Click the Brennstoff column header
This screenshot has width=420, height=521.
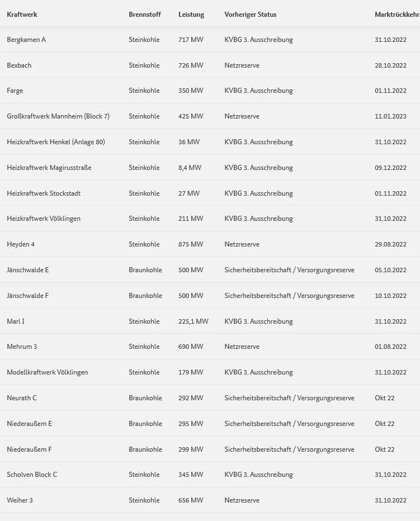(145, 15)
